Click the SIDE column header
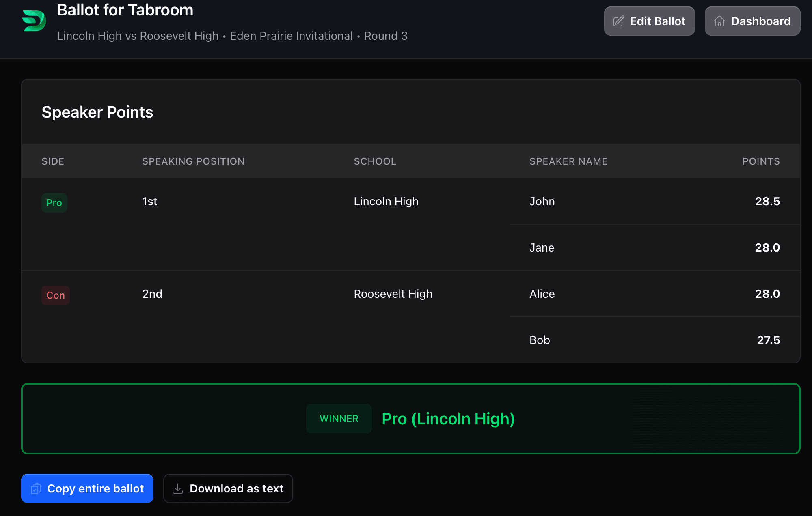812x516 pixels. (x=53, y=161)
